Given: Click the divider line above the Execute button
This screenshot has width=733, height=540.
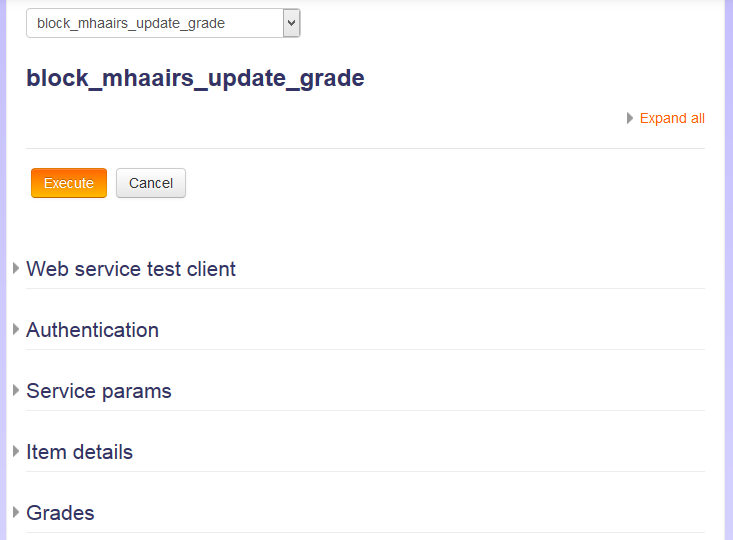Looking at the screenshot, I should 365,148.
